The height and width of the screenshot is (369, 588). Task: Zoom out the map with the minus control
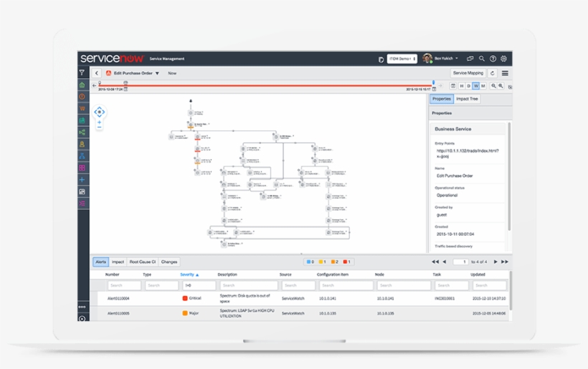[100, 128]
